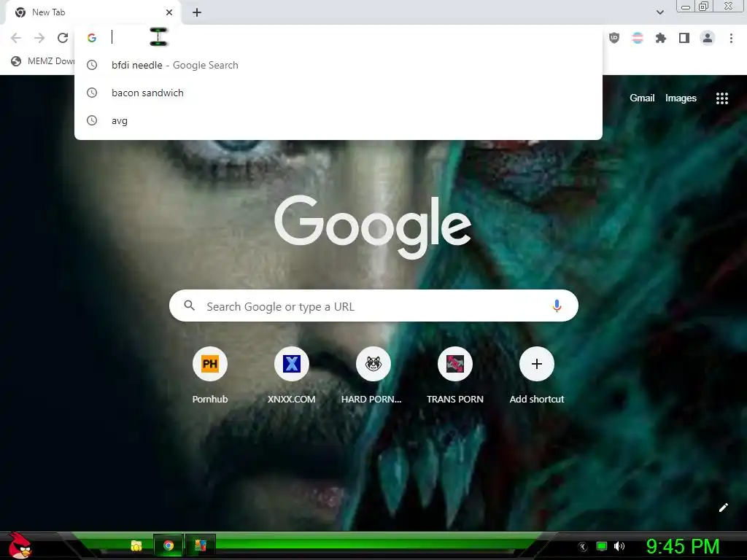Open the Extensions puzzle-piece menu
Image resolution: width=747 pixels, height=560 pixels.
(x=661, y=38)
